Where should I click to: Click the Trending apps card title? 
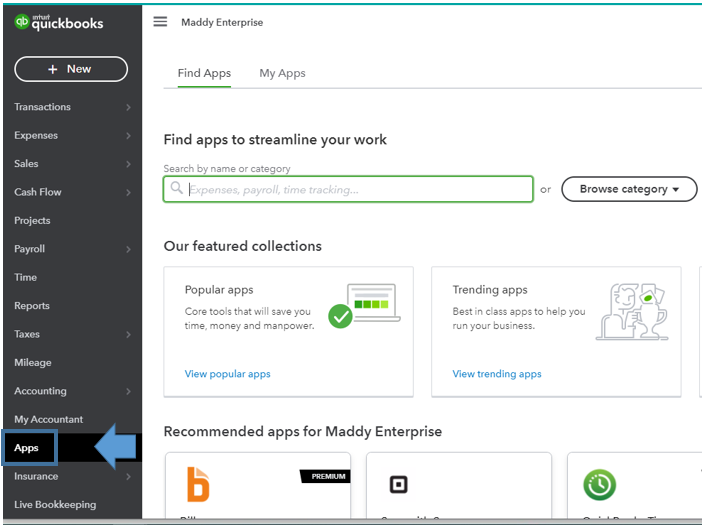(x=490, y=290)
